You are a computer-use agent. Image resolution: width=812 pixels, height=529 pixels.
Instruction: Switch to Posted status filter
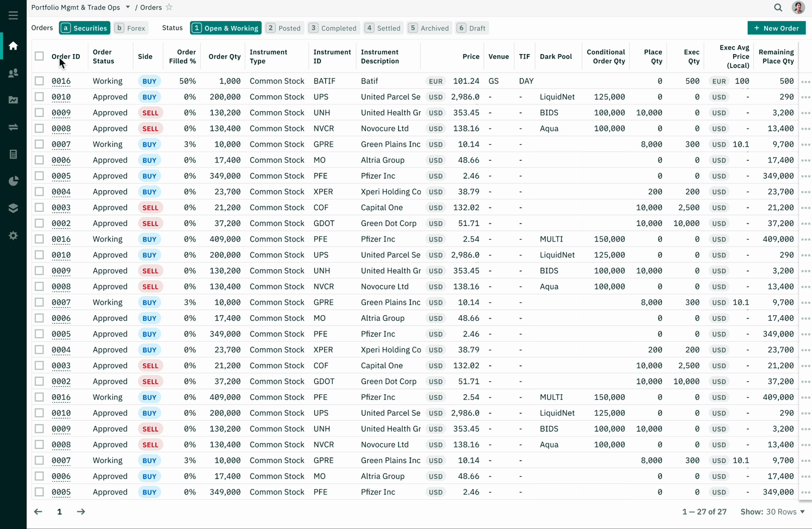pyautogui.click(x=284, y=28)
